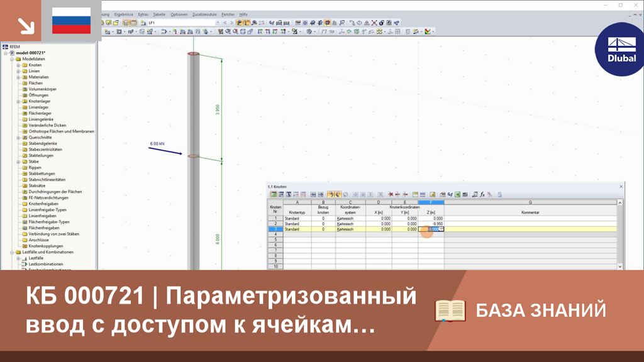Click the Knoten table scrollbar down arrow
644x362 pixels.
point(619,266)
